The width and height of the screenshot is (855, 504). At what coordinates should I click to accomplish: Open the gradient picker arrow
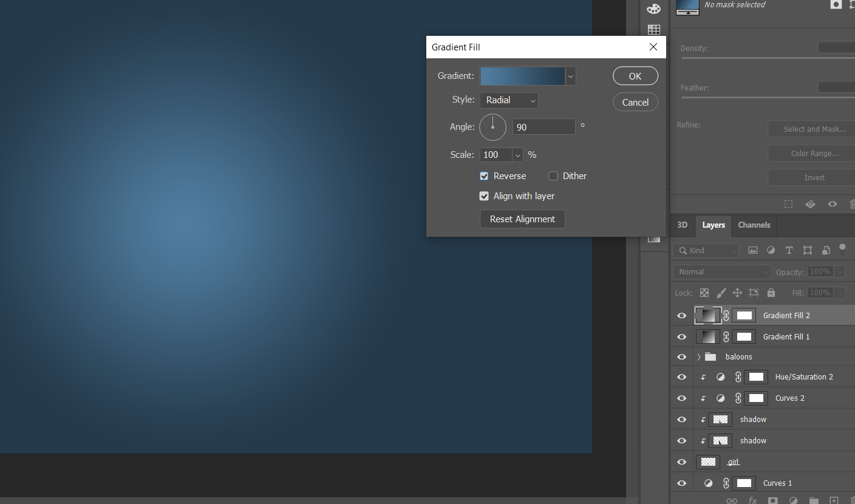click(570, 77)
